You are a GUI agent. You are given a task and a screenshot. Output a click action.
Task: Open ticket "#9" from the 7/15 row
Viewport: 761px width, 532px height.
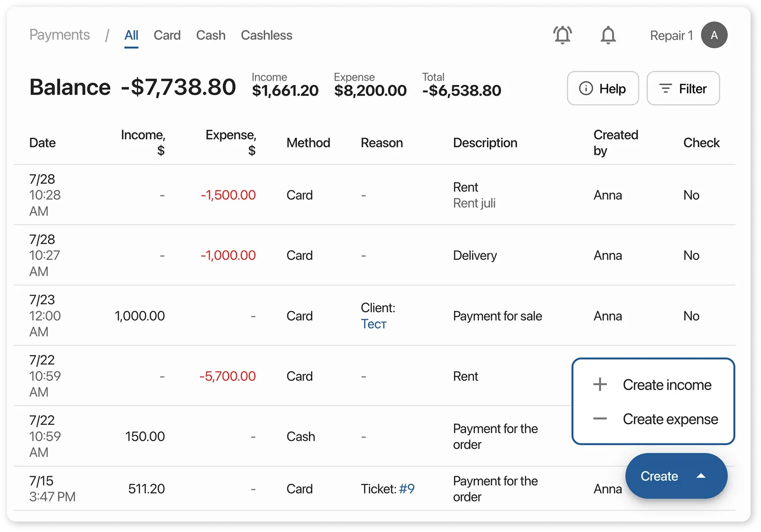click(x=407, y=489)
